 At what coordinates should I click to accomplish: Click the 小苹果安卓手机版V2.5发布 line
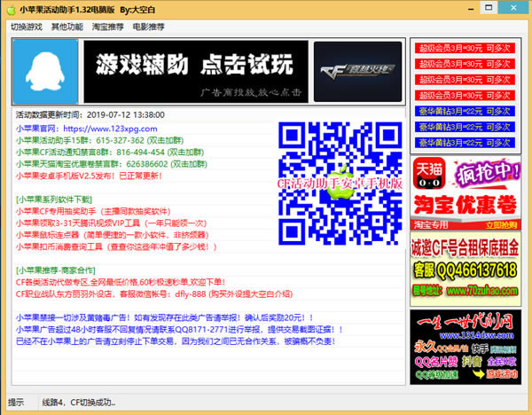(89, 176)
